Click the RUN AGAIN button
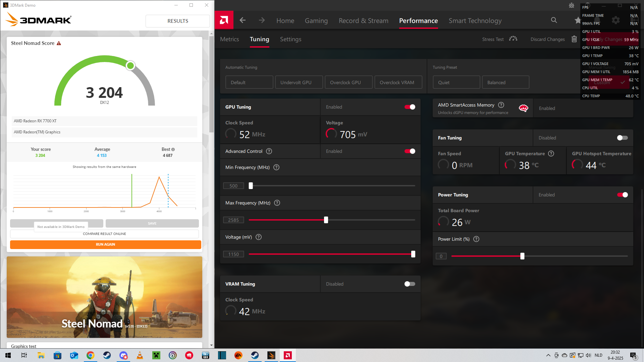 [x=105, y=244]
